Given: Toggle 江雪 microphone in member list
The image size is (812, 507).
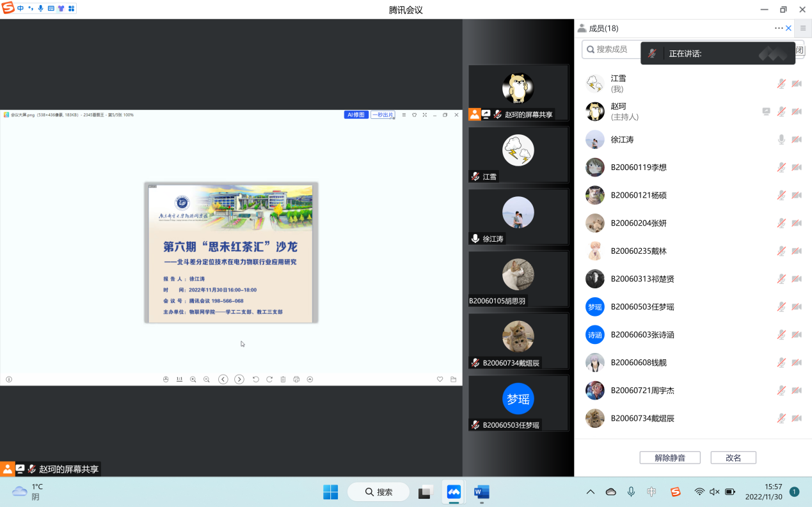Looking at the screenshot, I should [781, 84].
